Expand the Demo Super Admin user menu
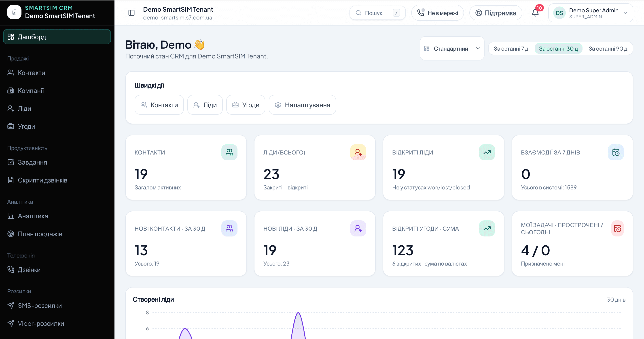 click(x=591, y=13)
